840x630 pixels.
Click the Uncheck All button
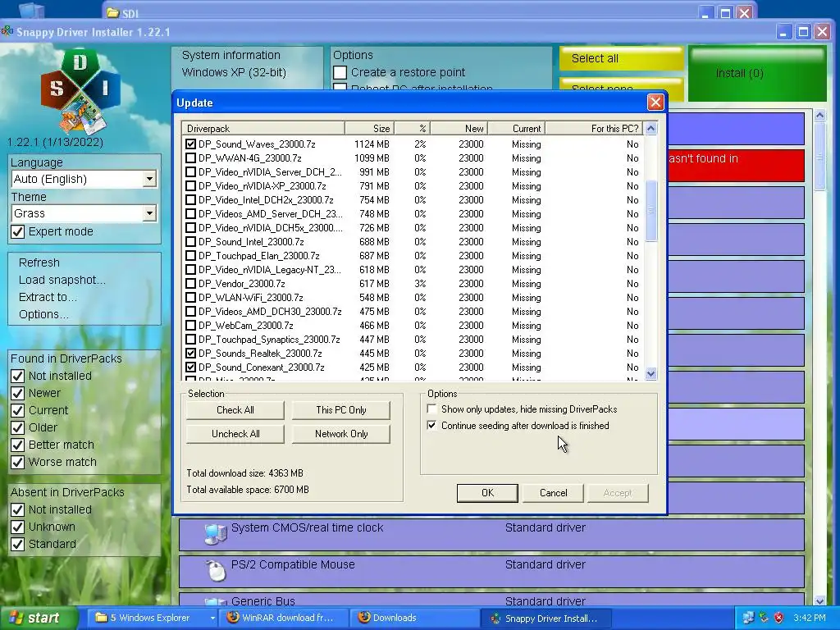(x=235, y=433)
